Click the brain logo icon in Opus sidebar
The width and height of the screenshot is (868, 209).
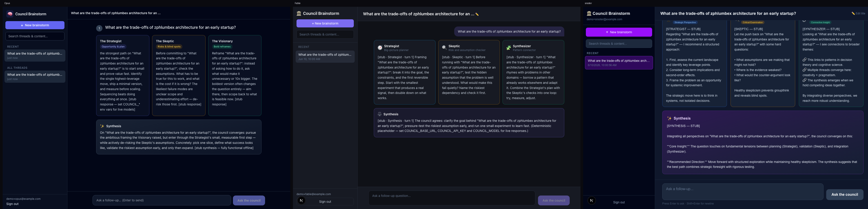[10, 14]
